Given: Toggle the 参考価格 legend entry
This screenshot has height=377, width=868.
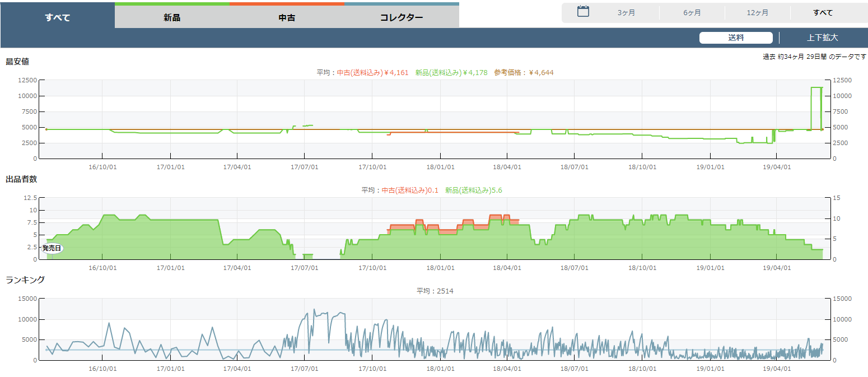Looking at the screenshot, I should point(524,73).
